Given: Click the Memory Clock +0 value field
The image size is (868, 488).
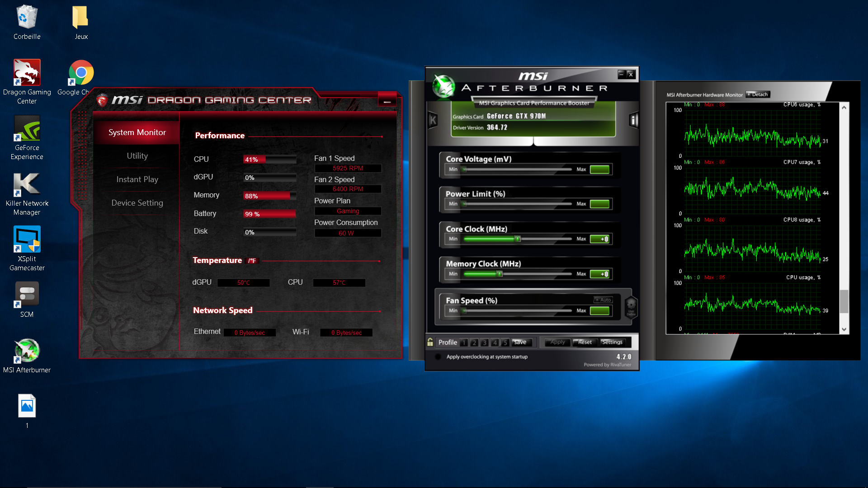Looking at the screenshot, I should point(600,274).
